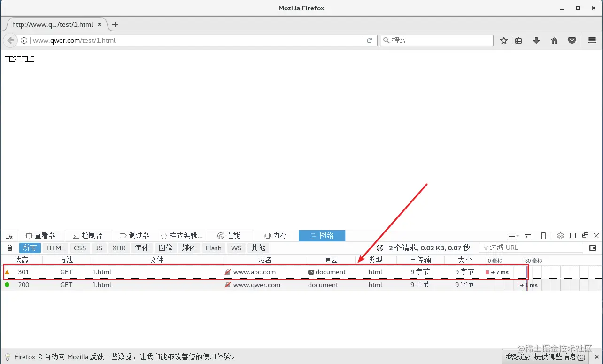This screenshot has width=603, height=364.
Task: Filter requests by XHR
Action: coord(119,248)
